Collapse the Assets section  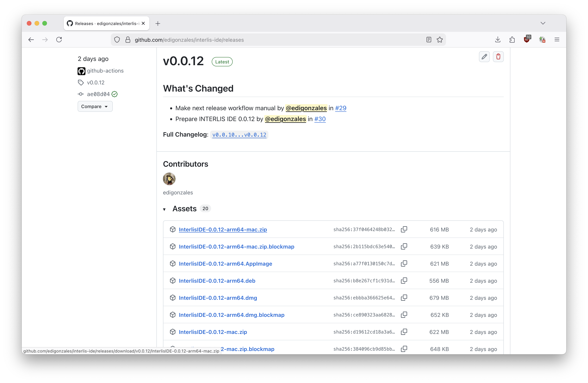pos(164,209)
